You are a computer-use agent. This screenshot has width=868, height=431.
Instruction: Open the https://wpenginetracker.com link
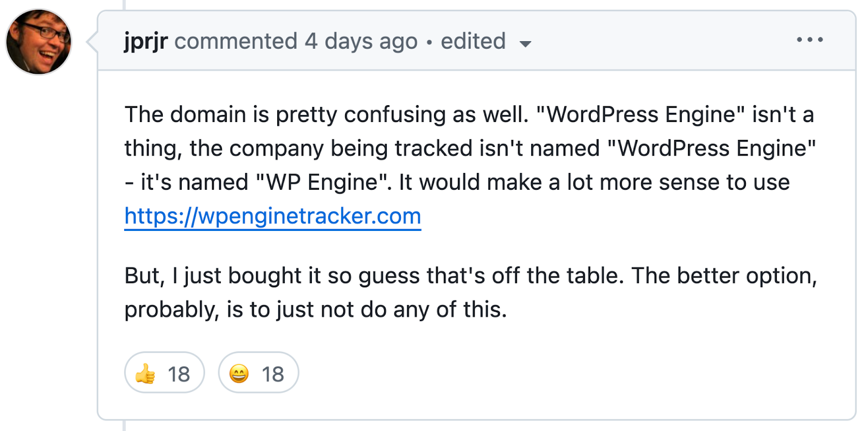(272, 216)
